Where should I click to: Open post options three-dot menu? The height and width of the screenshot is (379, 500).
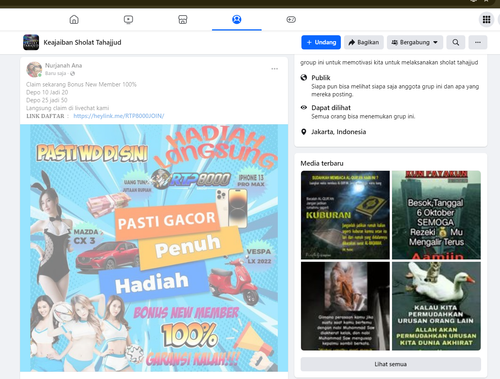pos(274,69)
